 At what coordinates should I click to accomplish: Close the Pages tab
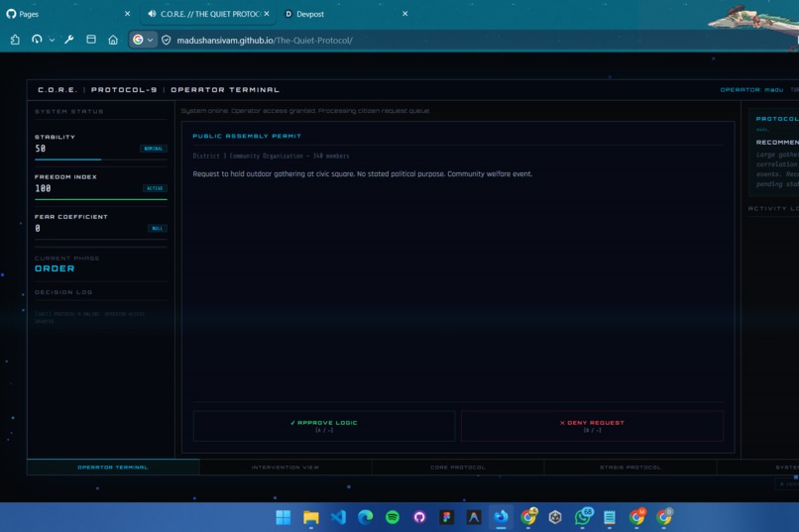(128, 14)
